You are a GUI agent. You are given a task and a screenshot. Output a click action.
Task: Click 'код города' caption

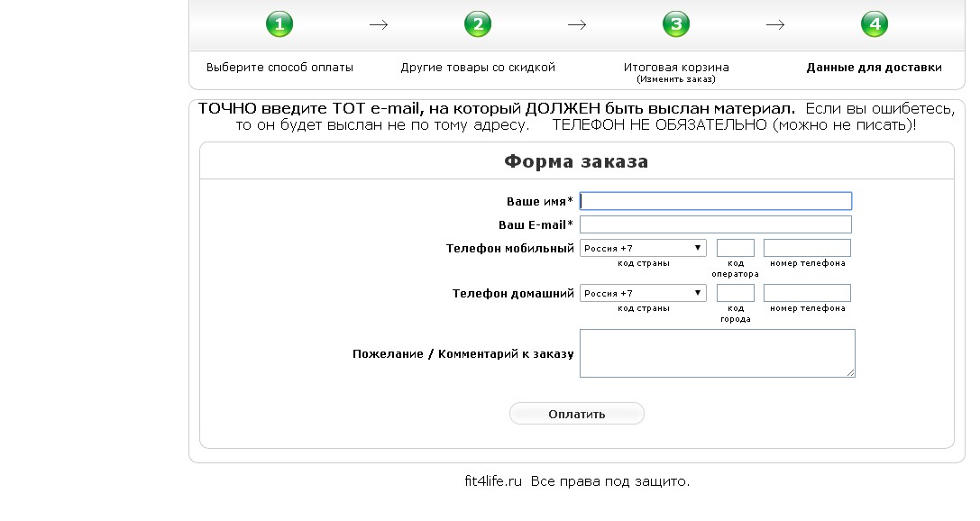(736, 314)
